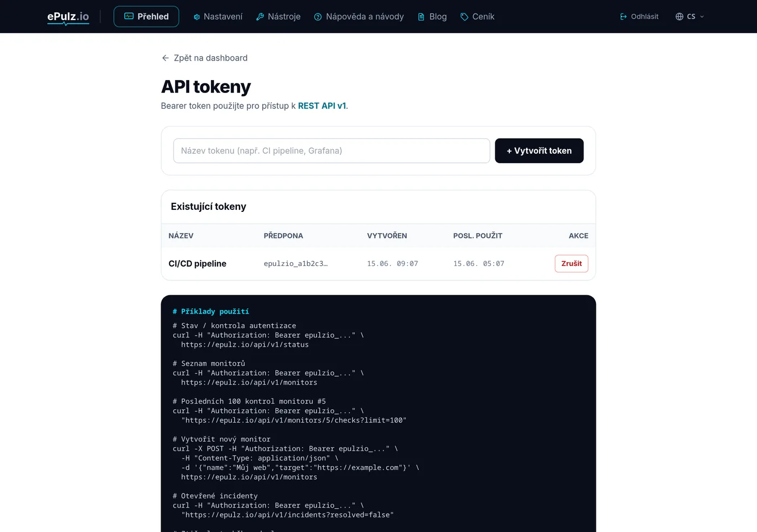Click the API tokeny page title

(x=206, y=87)
